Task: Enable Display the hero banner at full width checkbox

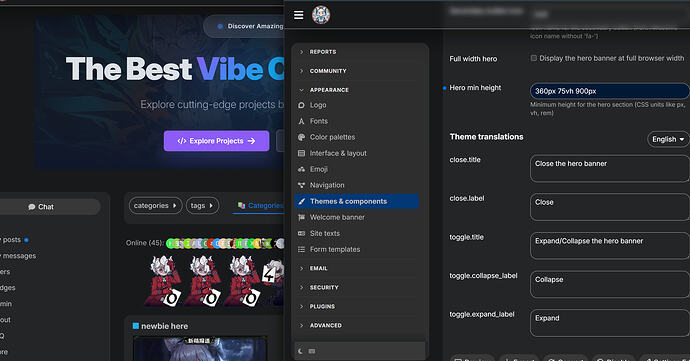Action: click(x=534, y=58)
